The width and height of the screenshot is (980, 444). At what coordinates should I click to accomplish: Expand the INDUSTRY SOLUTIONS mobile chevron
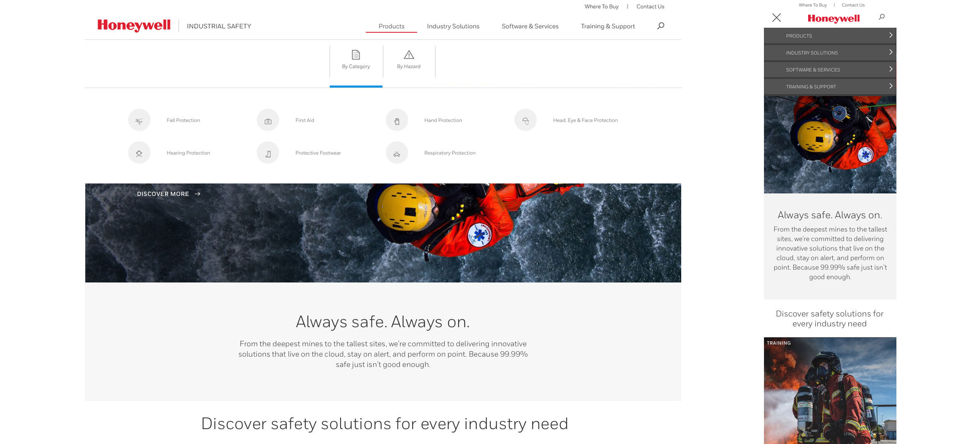[x=891, y=53]
